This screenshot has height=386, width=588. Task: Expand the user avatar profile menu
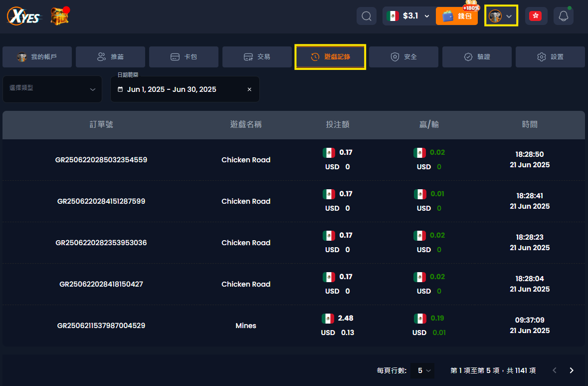[501, 16]
